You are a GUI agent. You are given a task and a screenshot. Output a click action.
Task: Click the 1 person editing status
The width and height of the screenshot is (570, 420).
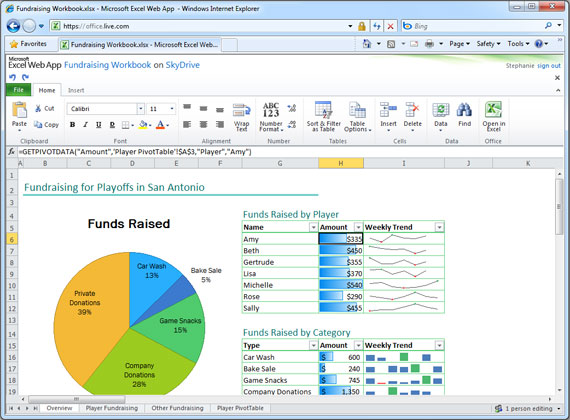(528, 408)
